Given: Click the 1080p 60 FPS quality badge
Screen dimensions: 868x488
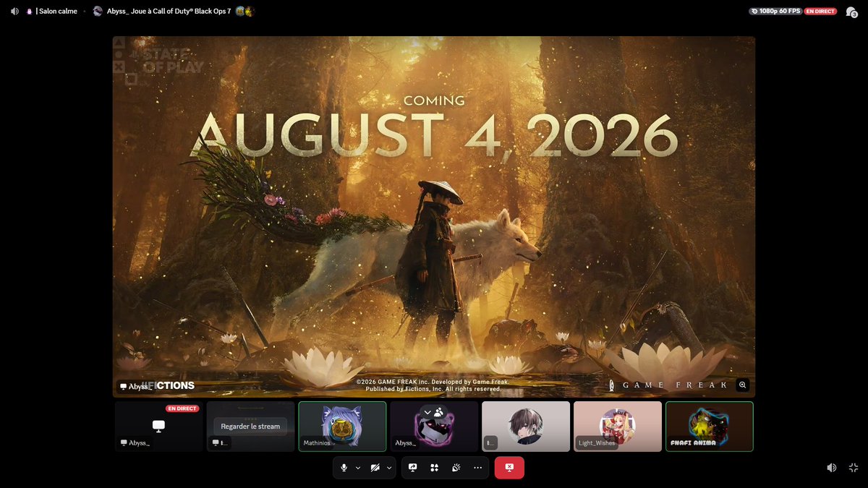Looking at the screenshot, I should pyautogui.click(x=776, y=12).
